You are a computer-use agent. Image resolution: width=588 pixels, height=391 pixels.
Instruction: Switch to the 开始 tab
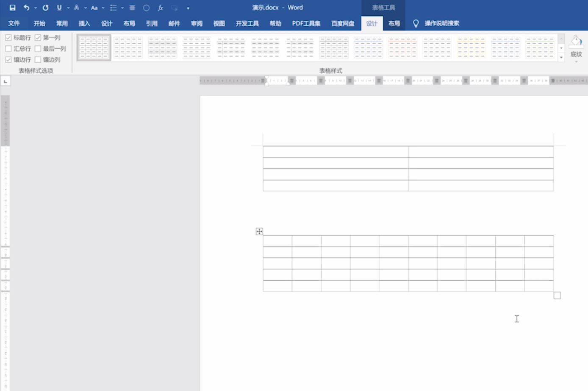tap(39, 23)
